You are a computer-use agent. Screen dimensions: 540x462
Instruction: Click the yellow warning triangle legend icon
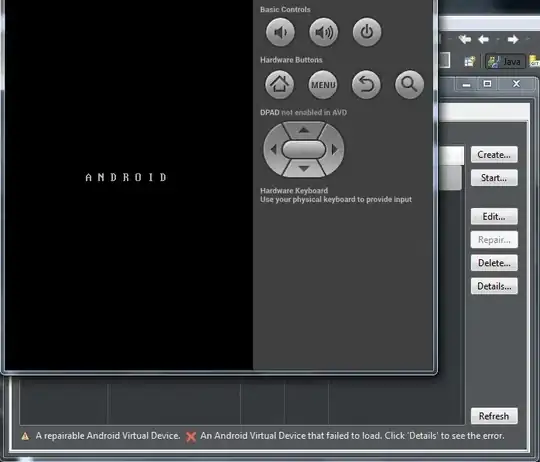coord(25,436)
